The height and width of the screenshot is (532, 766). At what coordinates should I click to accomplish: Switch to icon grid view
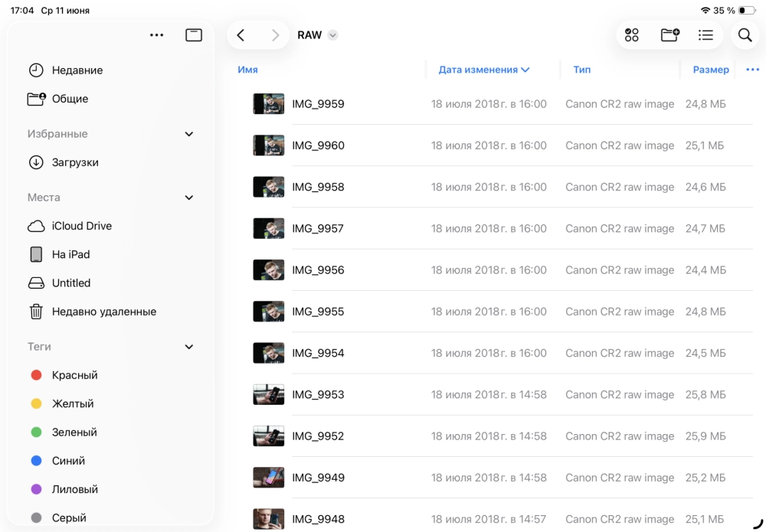[x=632, y=35]
